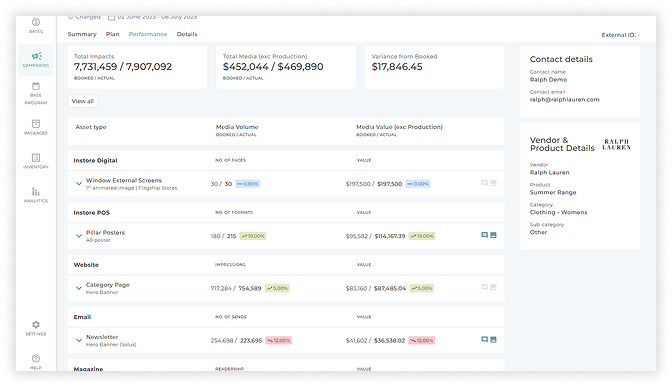Click the 5.00% badge for Category Page value

pos(421,288)
